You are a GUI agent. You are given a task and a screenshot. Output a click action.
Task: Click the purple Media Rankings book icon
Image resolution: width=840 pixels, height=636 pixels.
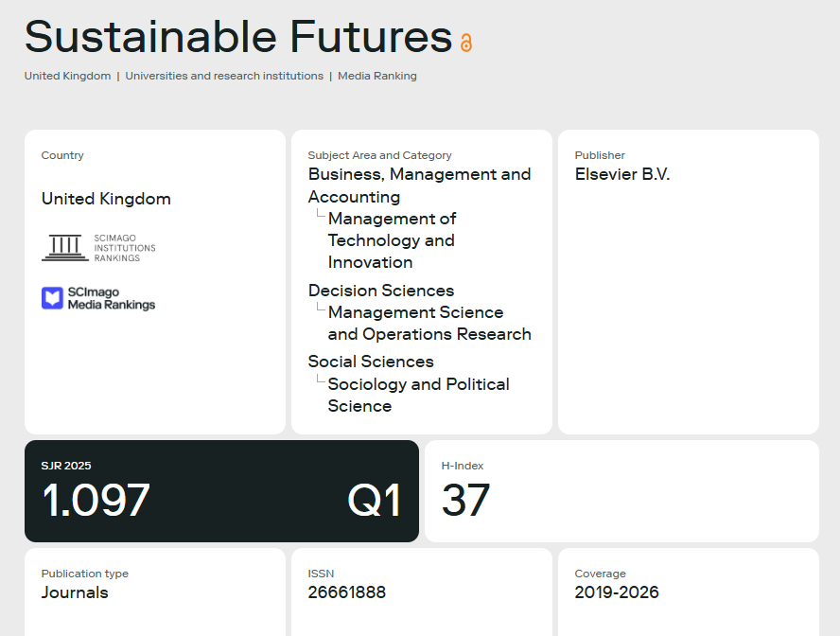(x=53, y=298)
